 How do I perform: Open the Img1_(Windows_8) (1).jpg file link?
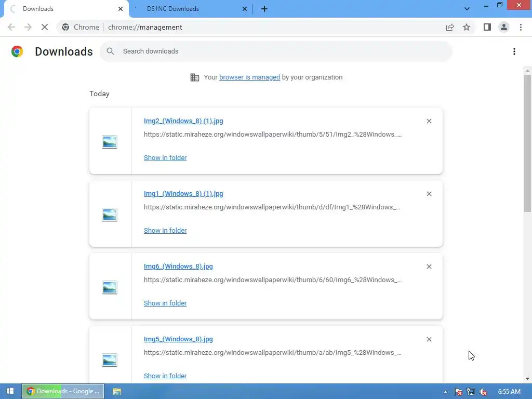click(x=183, y=194)
